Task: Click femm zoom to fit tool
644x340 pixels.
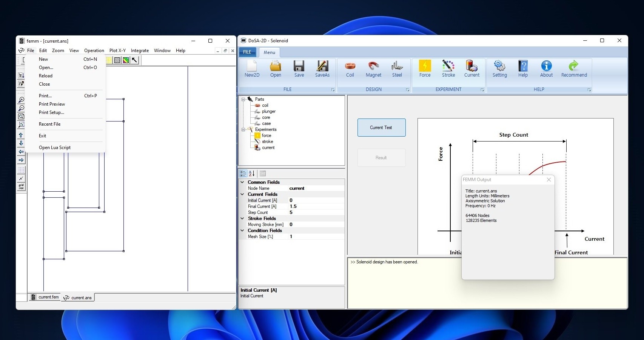Action: pos(21,117)
